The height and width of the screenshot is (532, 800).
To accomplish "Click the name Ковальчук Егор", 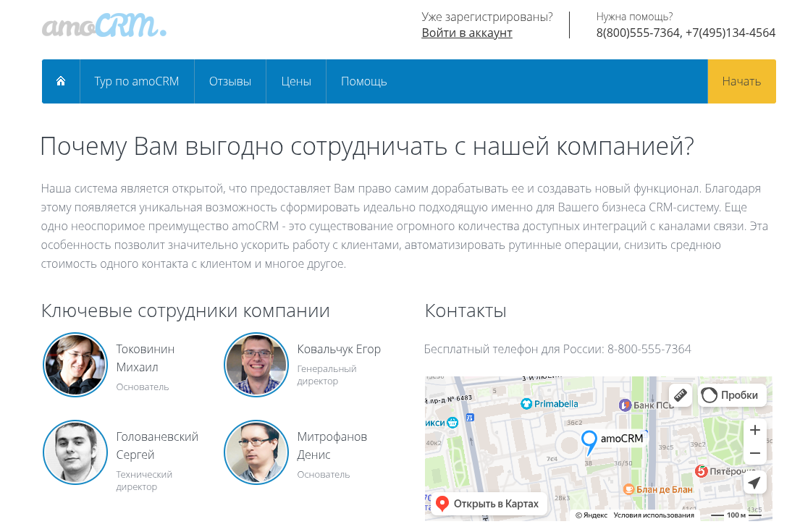I will tap(339, 349).
